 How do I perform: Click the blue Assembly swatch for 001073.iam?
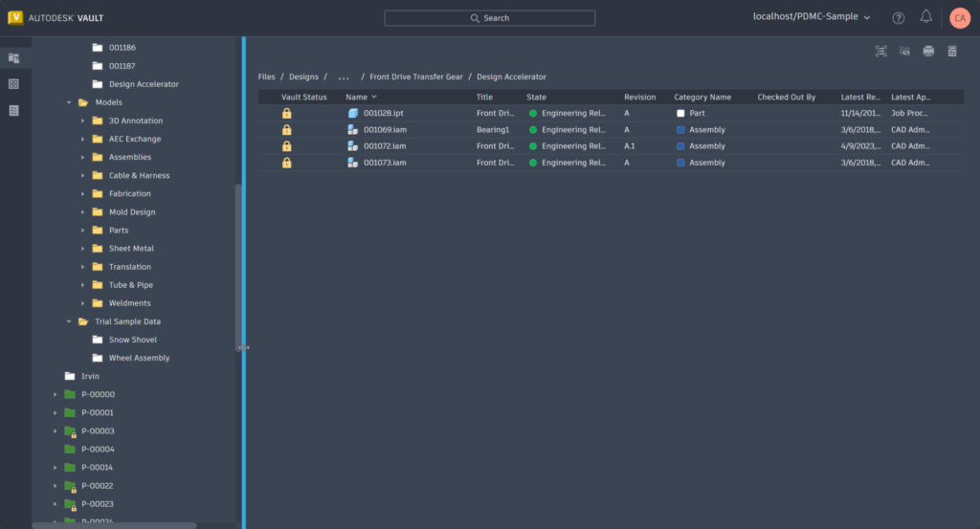pos(680,163)
